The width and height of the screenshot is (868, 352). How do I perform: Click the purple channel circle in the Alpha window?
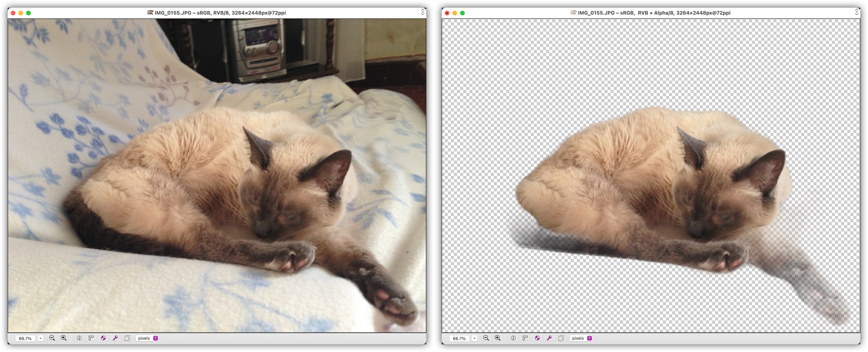point(537,338)
